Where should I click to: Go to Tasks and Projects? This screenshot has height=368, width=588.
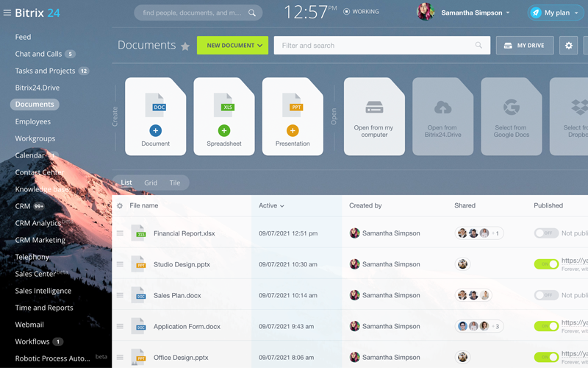click(45, 71)
